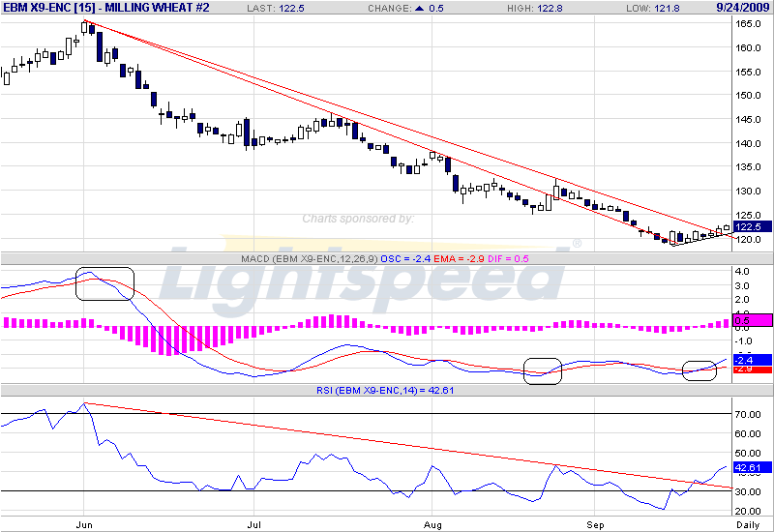Click the '135.0' price axis label

coord(748,166)
